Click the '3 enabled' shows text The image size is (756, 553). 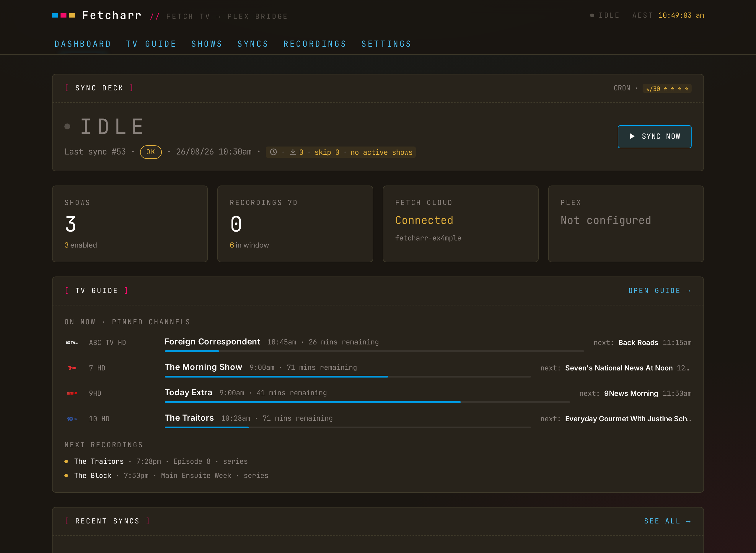point(81,245)
